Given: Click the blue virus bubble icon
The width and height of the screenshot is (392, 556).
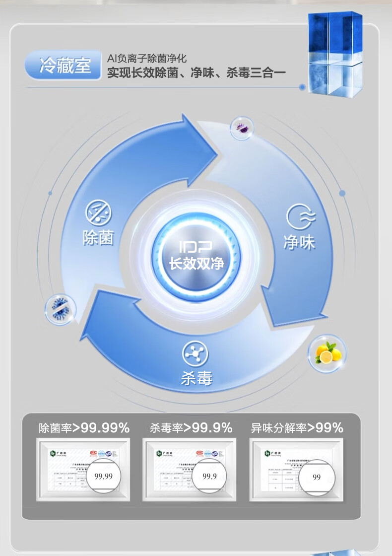Looking at the screenshot, I should coord(60,309).
